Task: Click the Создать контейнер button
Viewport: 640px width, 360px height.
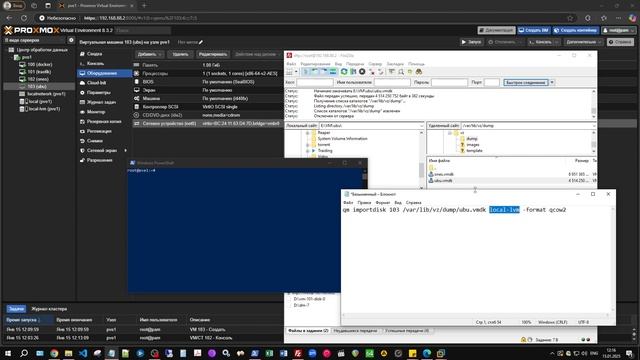Action: (576, 30)
